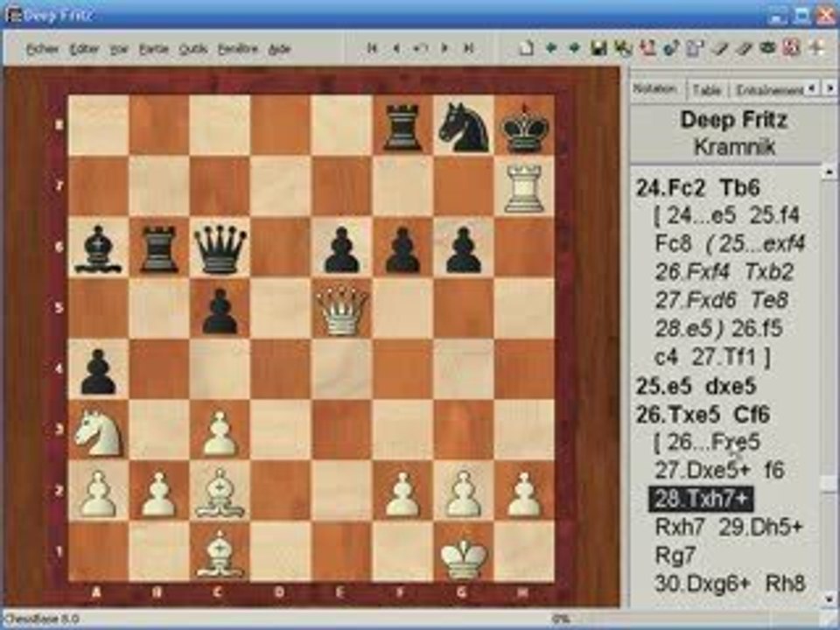
Task: Click the green eye toolbar icon
Action: 767,47
